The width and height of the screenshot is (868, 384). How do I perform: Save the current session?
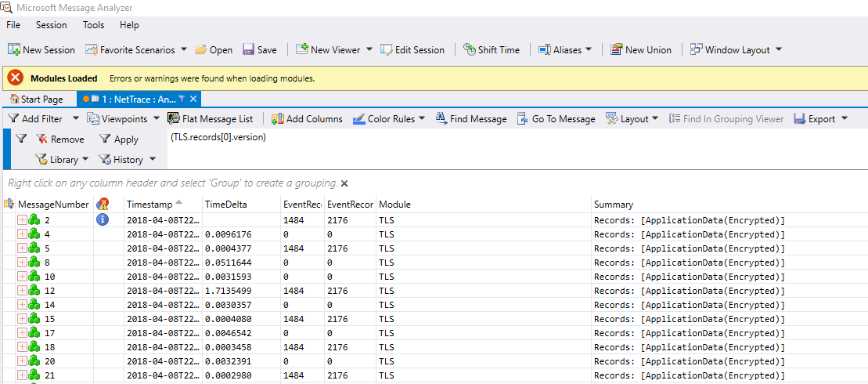(260, 50)
